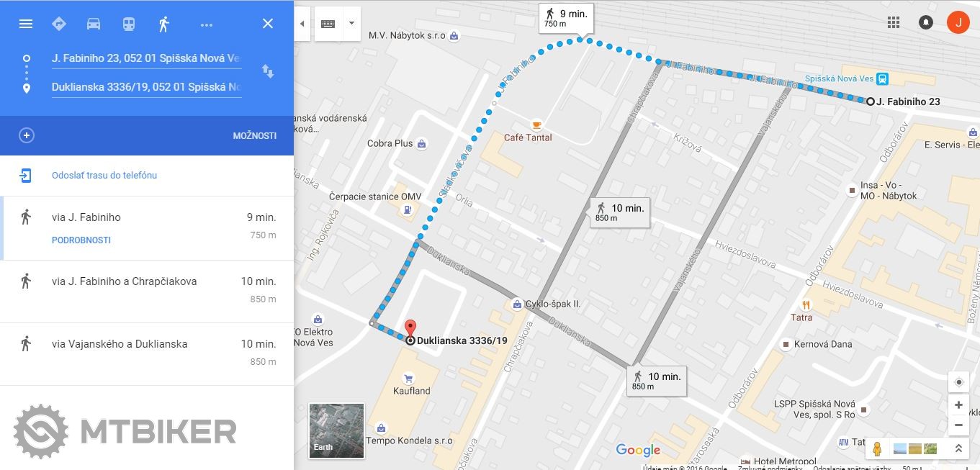Choose route via Vajanského a Duklianska
The image size is (980, 470).
(x=147, y=353)
